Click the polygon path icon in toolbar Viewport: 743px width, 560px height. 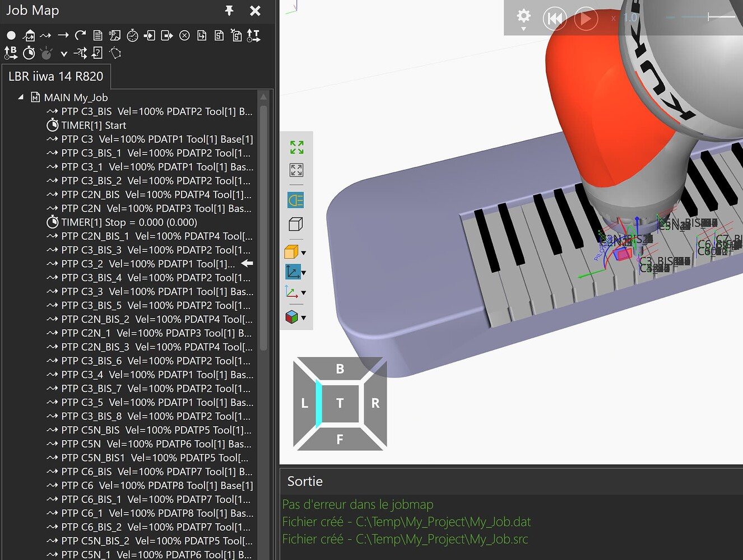(x=115, y=53)
